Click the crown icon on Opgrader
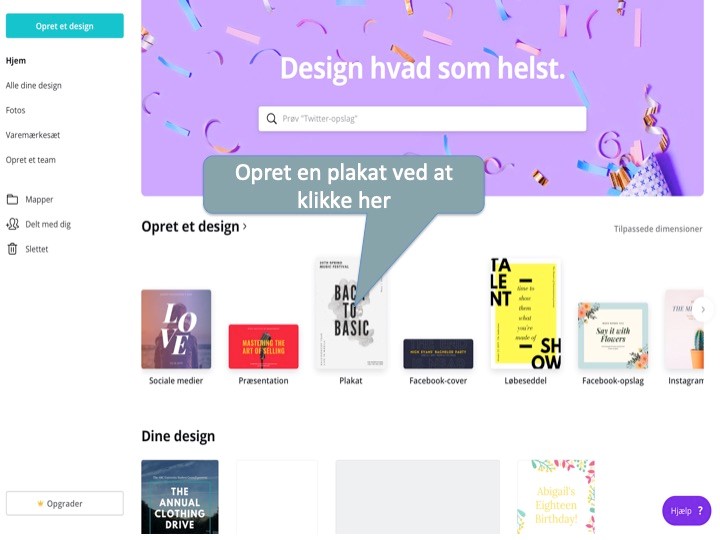Viewport: 720px width, 540px height. click(40, 504)
